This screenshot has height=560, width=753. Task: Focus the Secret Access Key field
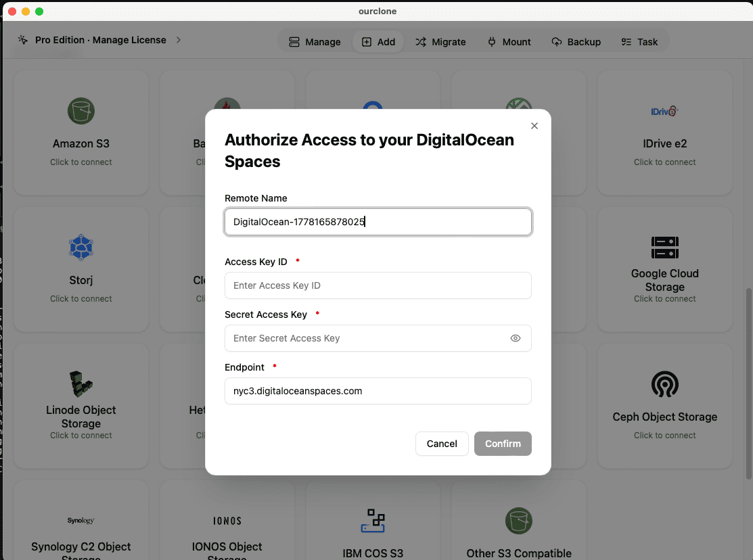click(378, 338)
